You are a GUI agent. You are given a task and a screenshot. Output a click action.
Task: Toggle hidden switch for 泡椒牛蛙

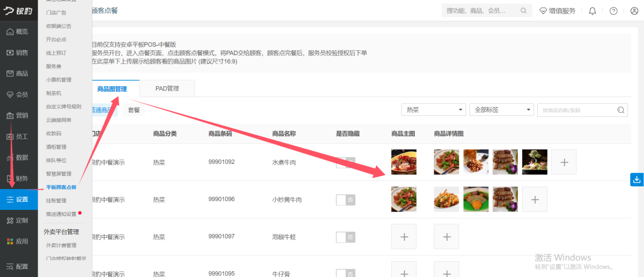346,237
